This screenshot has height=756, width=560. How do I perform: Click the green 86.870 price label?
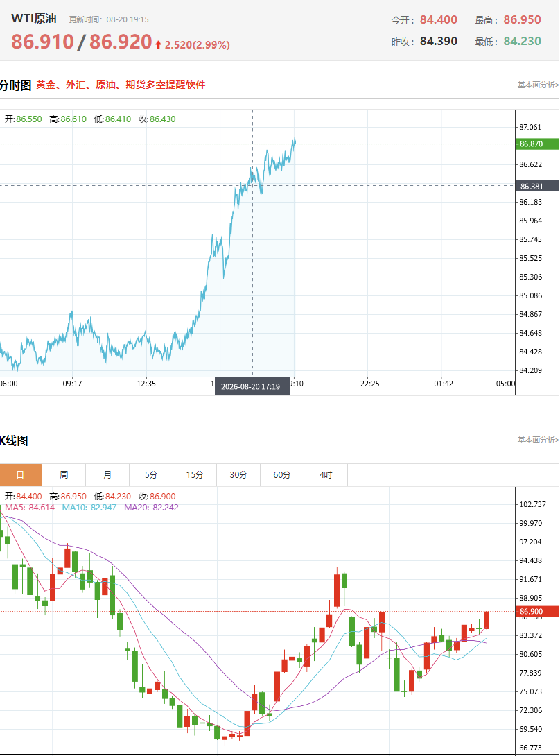pos(537,144)
